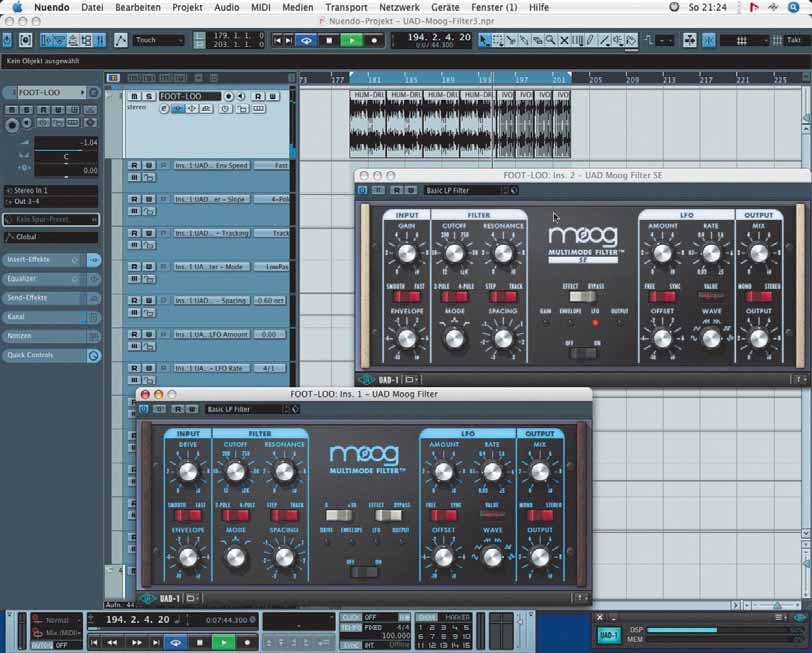Open the Datei menu

pyautogui.click(x=92, y=7)
